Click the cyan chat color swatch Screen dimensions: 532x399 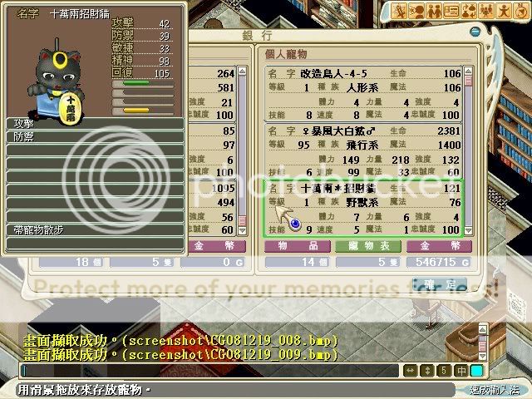click(477, 371)
